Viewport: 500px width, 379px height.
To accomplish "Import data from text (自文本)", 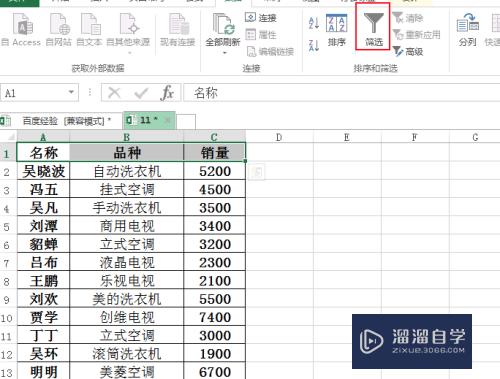I will pyautogui.click(x=89, y=30).
